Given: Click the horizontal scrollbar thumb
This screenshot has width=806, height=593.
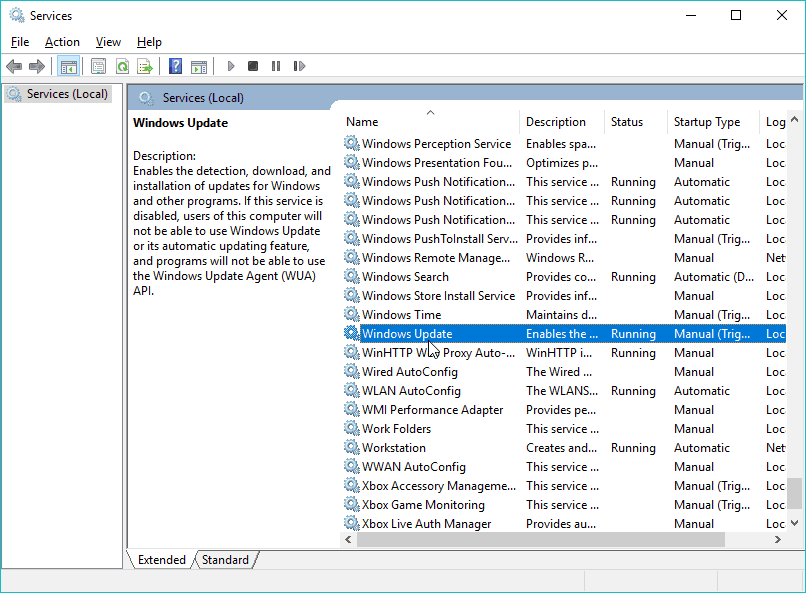Looking at the screenshot, I should pyautogui.click(x=541, y=540).
